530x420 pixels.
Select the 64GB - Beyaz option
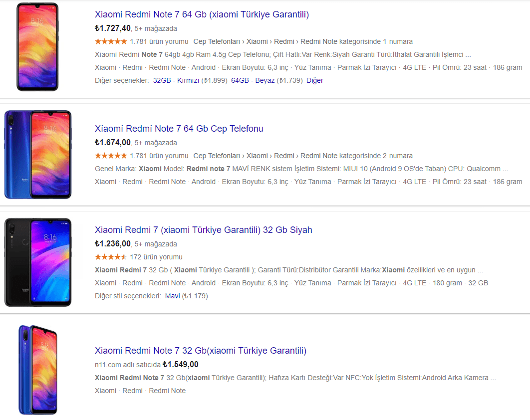253,80
